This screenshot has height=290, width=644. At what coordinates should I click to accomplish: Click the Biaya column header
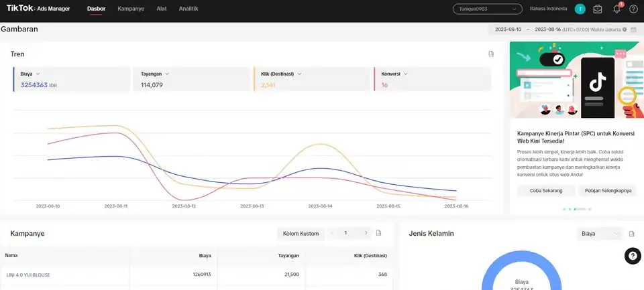[205, 256]
